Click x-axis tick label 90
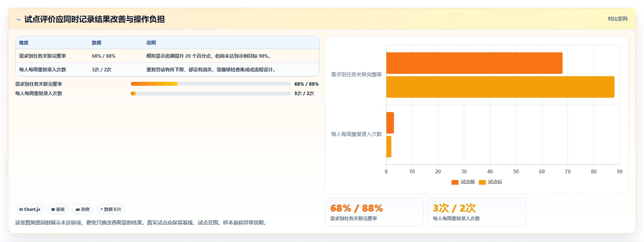Viewport: 644px width, 242px height. pos(619,171)
